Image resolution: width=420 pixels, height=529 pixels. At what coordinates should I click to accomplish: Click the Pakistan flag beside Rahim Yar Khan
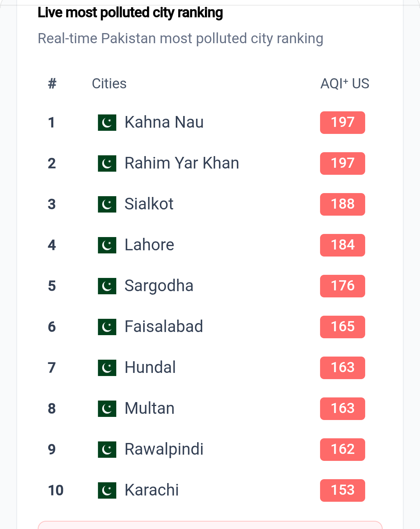tap(107, 163)
